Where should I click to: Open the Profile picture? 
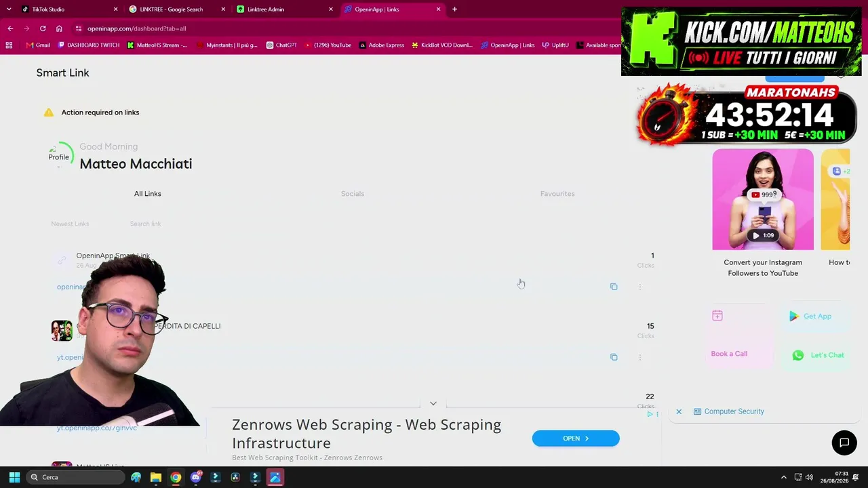coord(59,157)
